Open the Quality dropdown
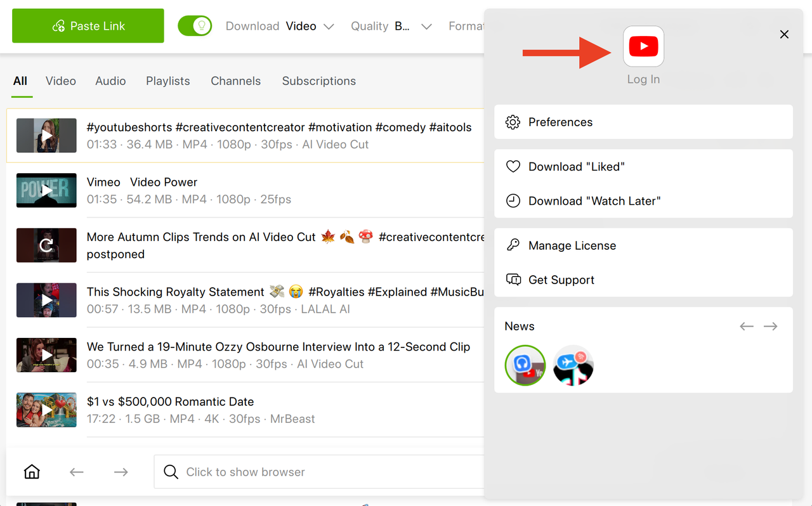812x506 pixels. [x=391, y=26]
